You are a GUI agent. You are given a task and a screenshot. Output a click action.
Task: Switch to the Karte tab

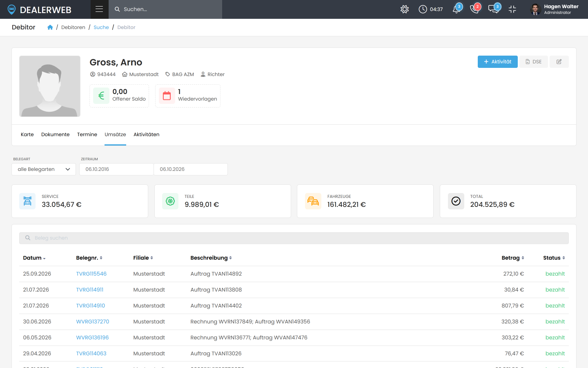[27, 135]
